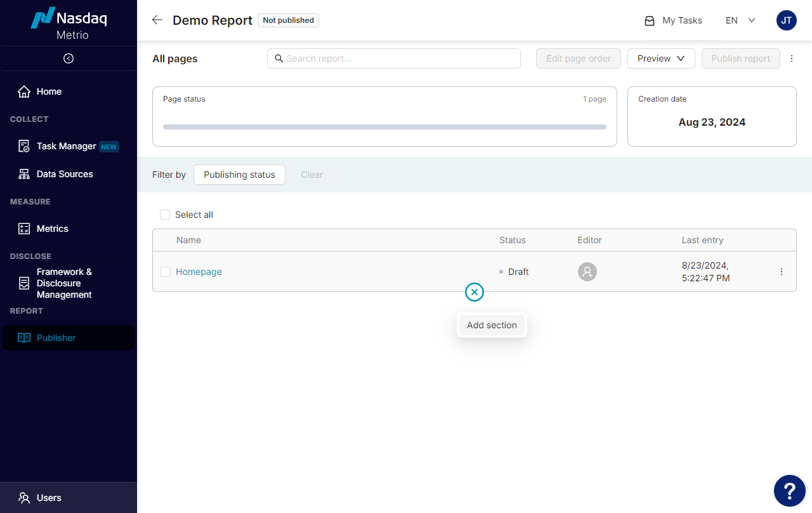Go back using the left arrow beside Demo Report

pyautogui.click(x=157, y=20)
